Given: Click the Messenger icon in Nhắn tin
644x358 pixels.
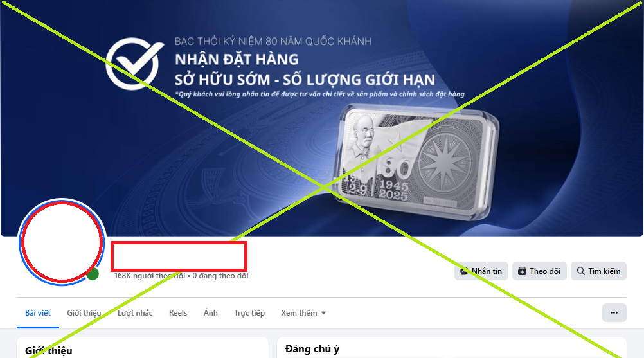Looking at the screenshot, I should tap(464, 271).
